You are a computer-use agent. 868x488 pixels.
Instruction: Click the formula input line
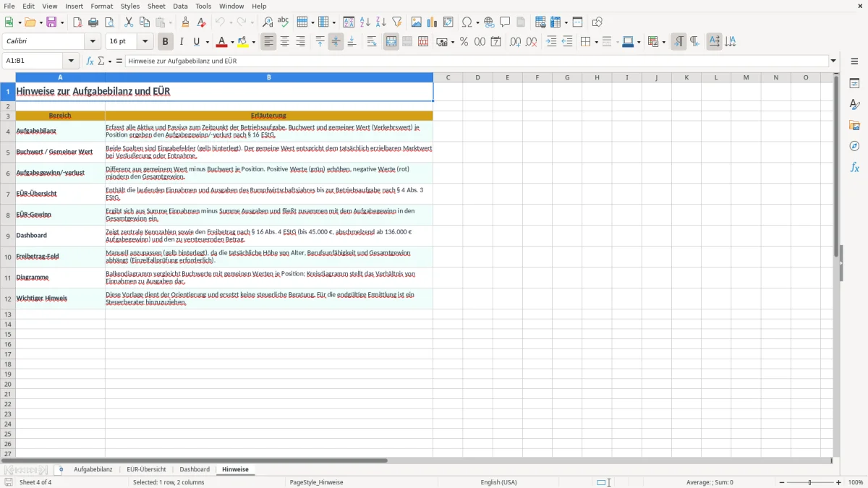pos(476,61)
